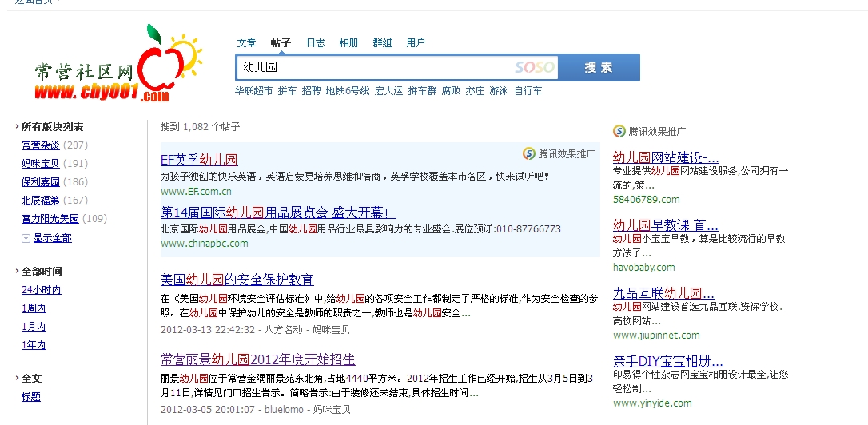Search the hot keyword 华联超市
The image size is (868, 425).
253,91
